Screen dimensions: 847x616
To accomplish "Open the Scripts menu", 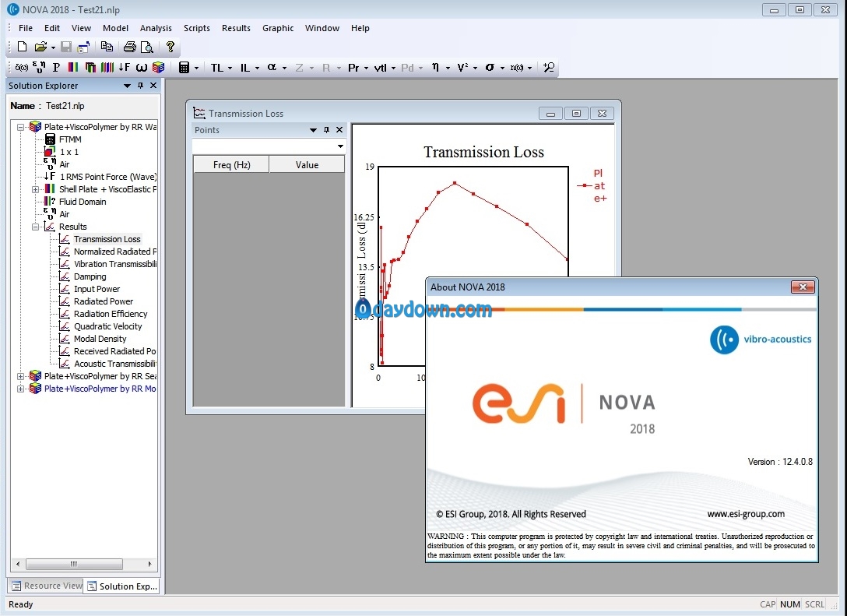I will coord(197,28).
